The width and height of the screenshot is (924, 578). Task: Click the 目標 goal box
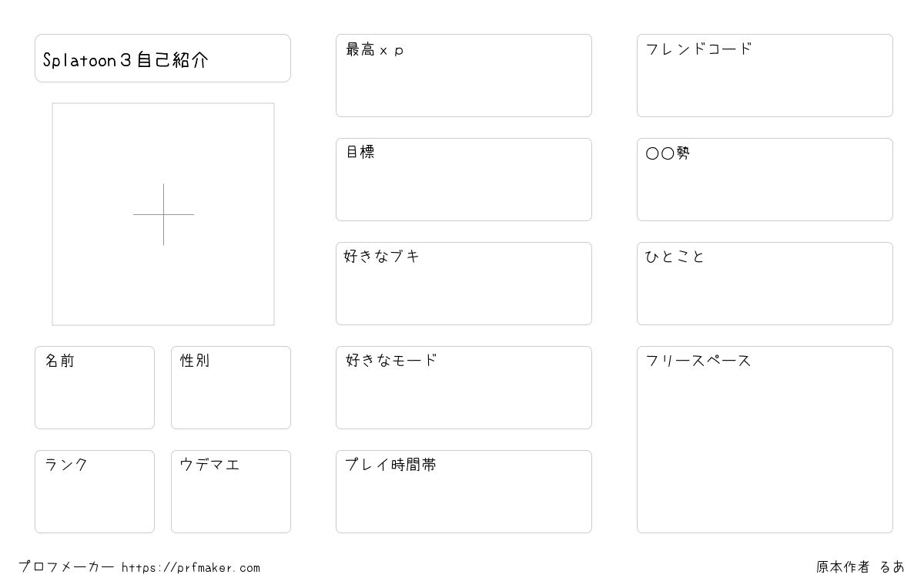click(x=464, y=180)
